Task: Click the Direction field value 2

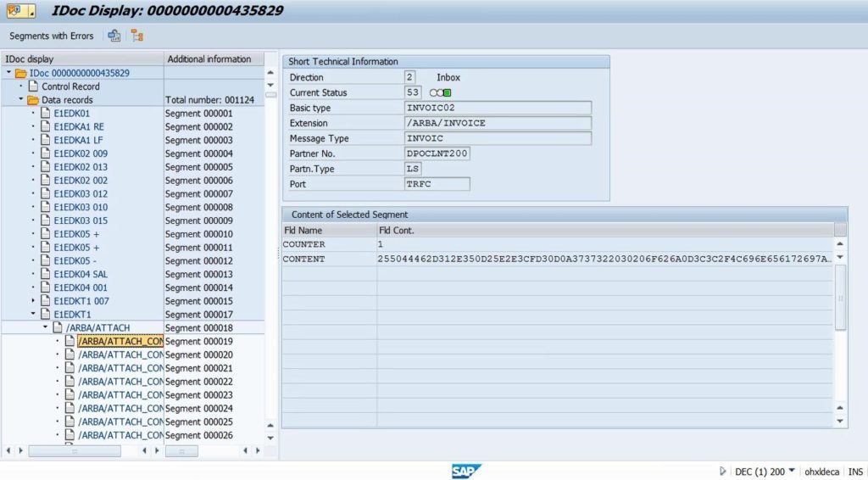Action: click(409, 77)
